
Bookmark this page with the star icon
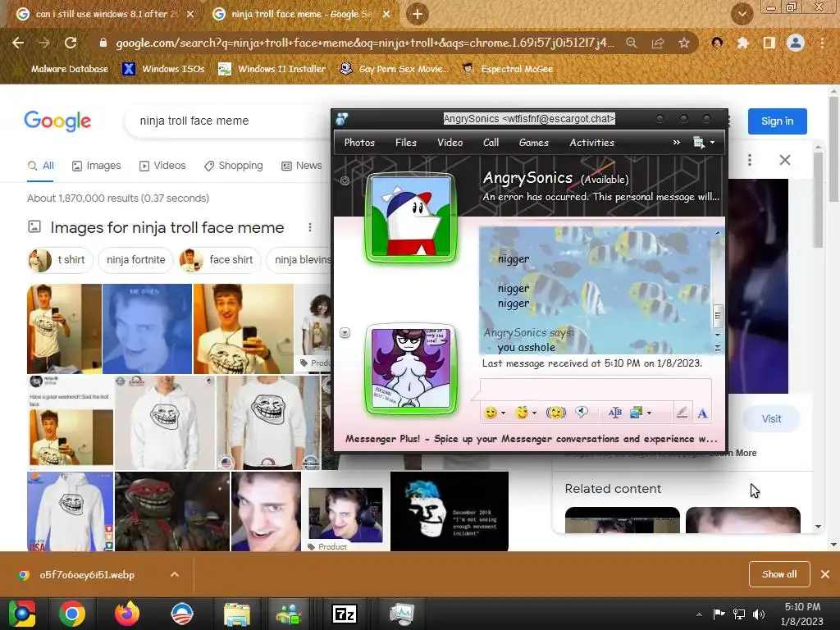click(683, 43)
